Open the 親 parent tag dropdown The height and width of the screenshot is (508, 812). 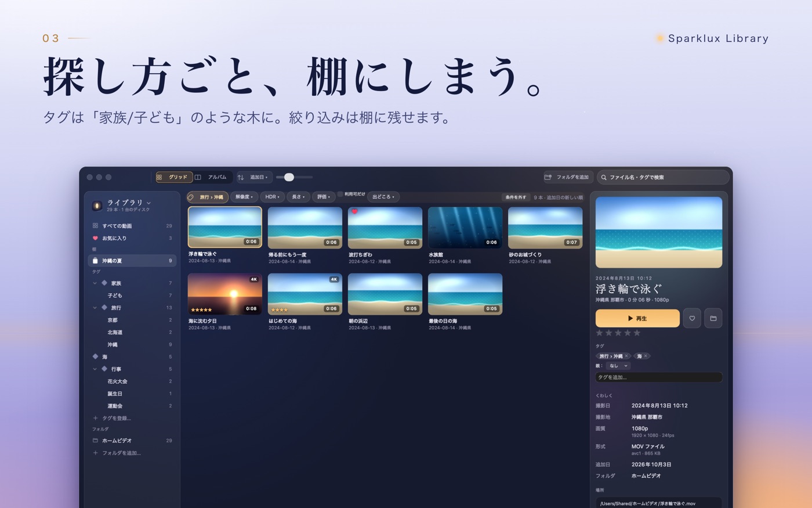pos(618,366)
